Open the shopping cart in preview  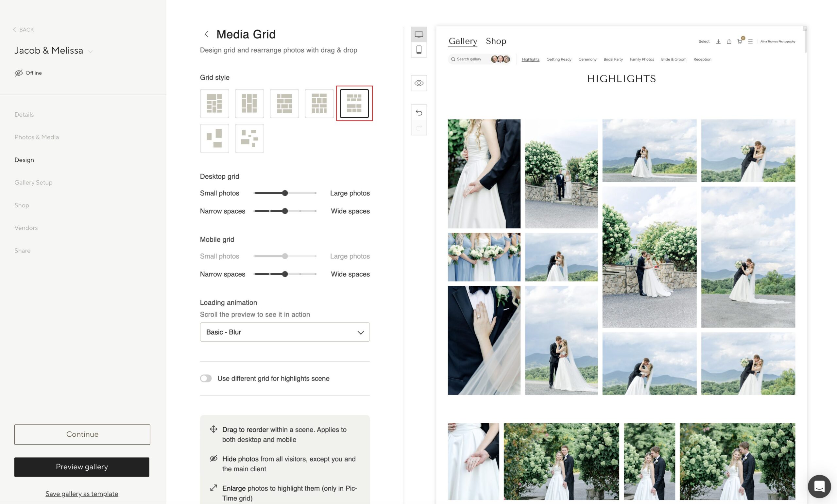[740, 41]
